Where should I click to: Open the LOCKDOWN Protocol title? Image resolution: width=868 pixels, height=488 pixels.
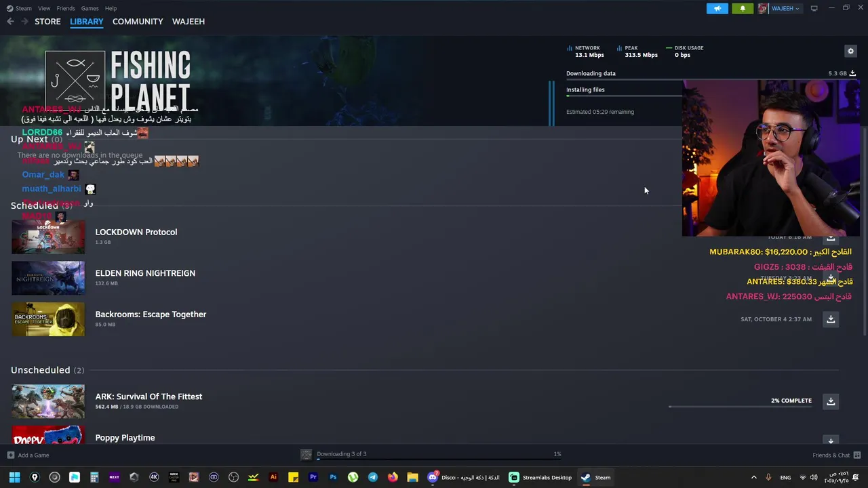tap(136, 232)
